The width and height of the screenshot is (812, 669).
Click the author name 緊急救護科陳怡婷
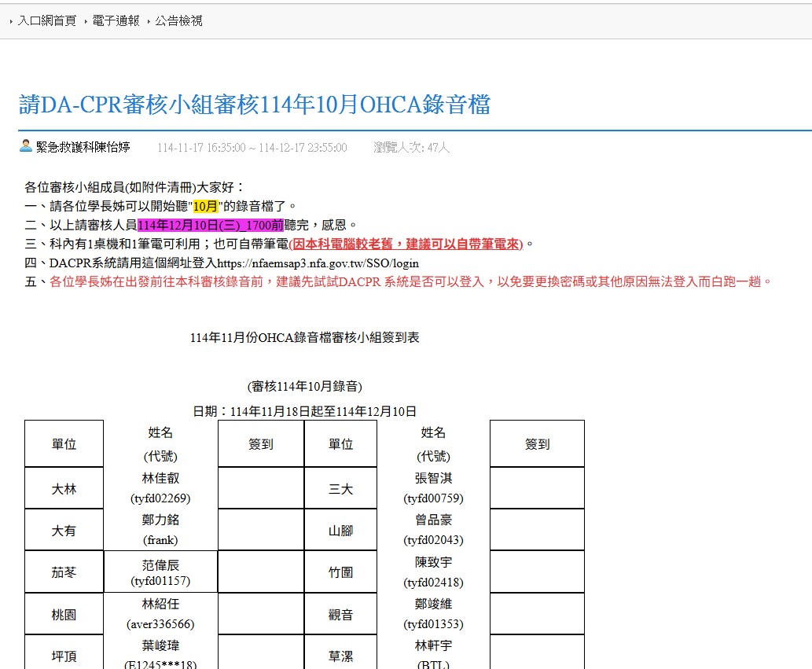click(83, 147)
